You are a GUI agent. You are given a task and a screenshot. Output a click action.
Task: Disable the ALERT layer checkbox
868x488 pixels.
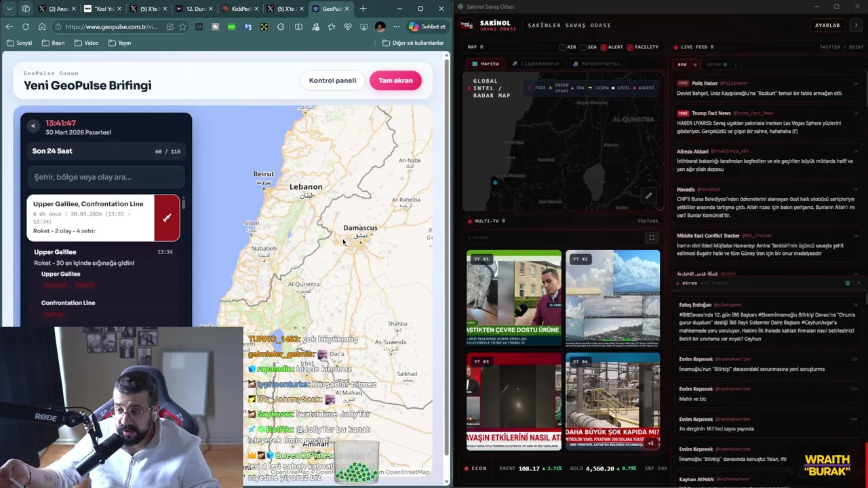(x=604, y=47)
